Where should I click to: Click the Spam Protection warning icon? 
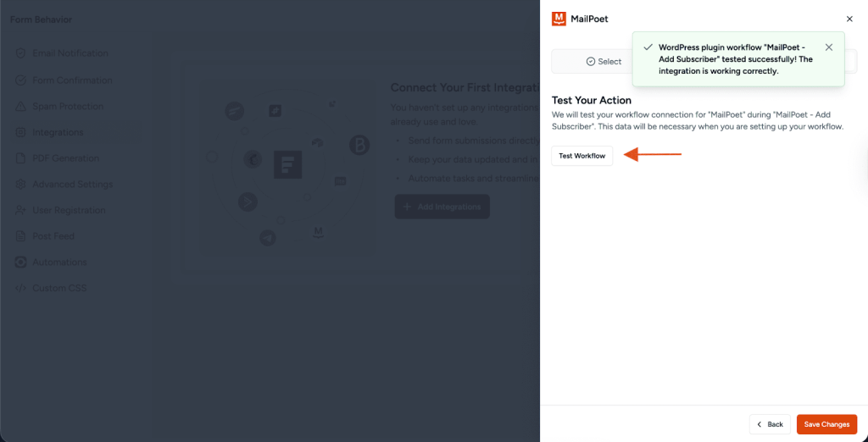[x=21, y=107]
